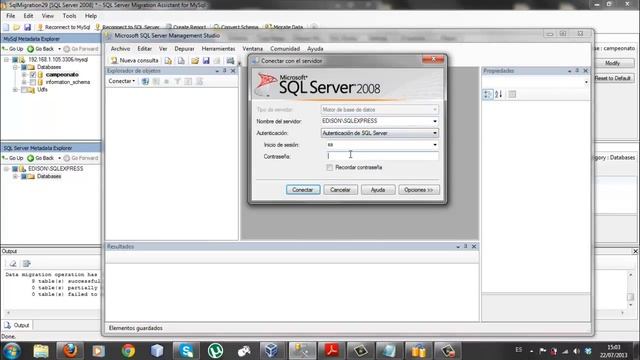Open the Nombre del servidor dropdown
Viewport: 640px width, 360px height.
(435, 121)
